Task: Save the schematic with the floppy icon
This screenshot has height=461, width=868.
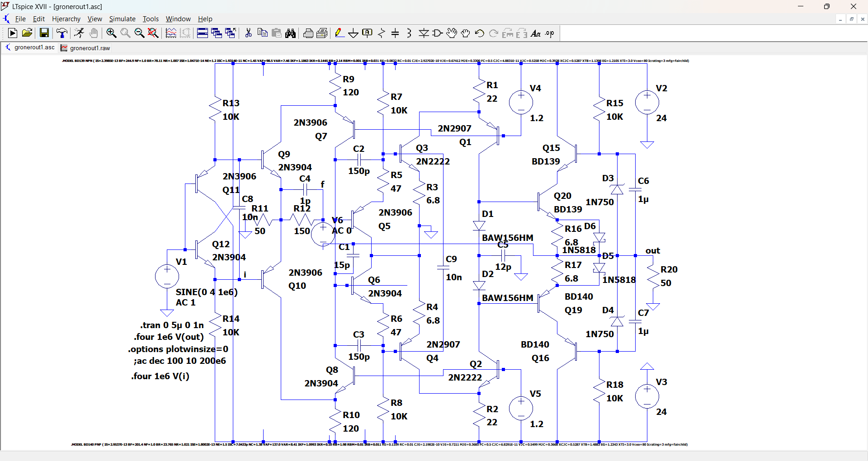Action: tap(44, 33)
